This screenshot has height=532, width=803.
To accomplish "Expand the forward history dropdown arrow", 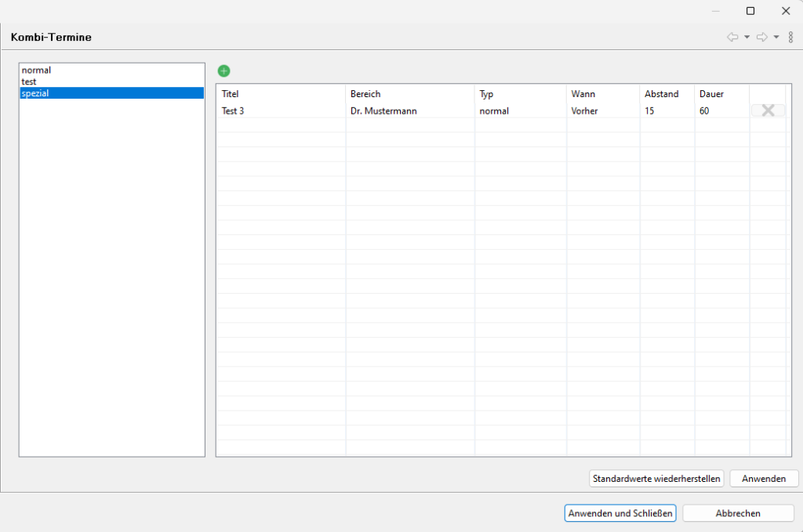I will coord(776,37).
